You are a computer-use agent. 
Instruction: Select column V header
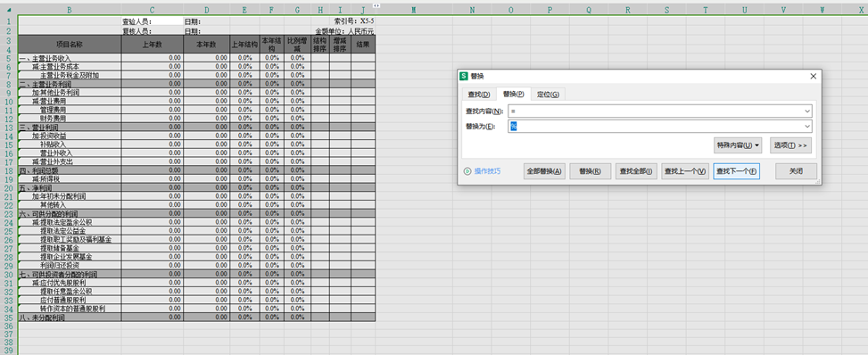(782, 10)
